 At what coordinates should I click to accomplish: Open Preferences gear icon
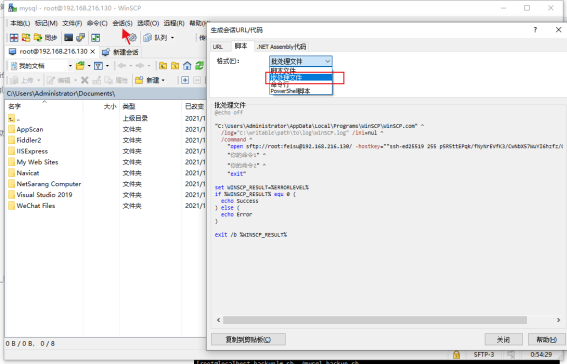[133, 38]
